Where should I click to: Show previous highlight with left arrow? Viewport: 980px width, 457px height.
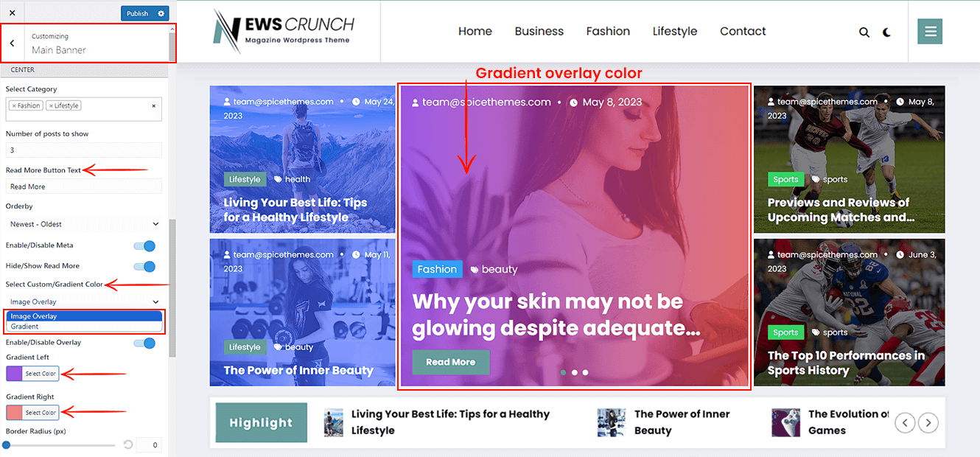(x=905, y=423)
